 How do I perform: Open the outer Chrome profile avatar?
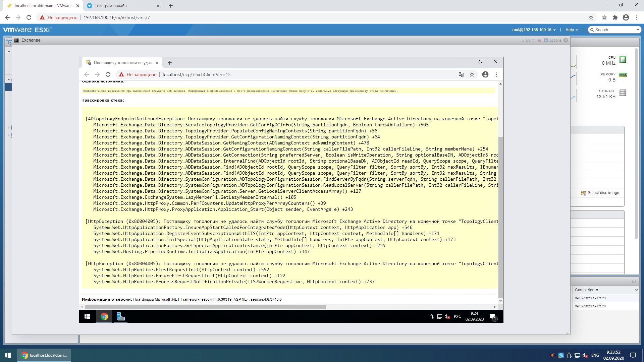pos(626,17)
